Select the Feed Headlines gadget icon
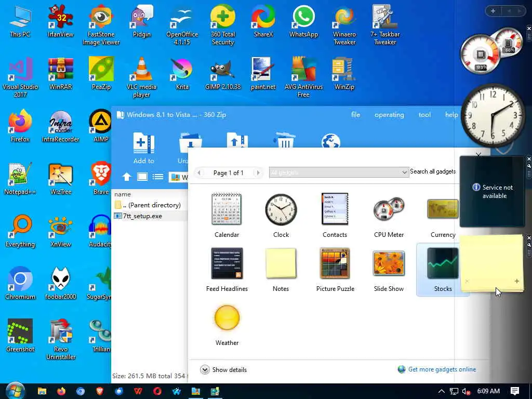 pyautogui.click(x=227, y=263)
